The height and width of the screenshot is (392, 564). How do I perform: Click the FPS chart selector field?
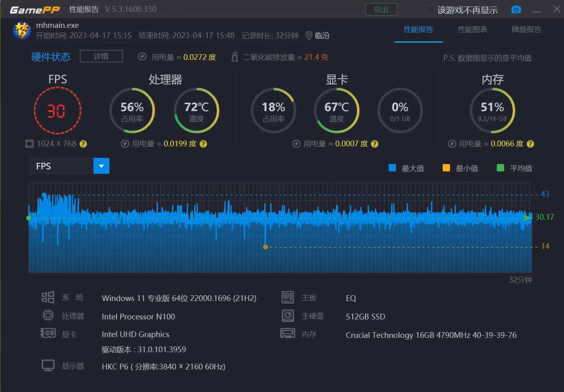click(x=61, y=166)
